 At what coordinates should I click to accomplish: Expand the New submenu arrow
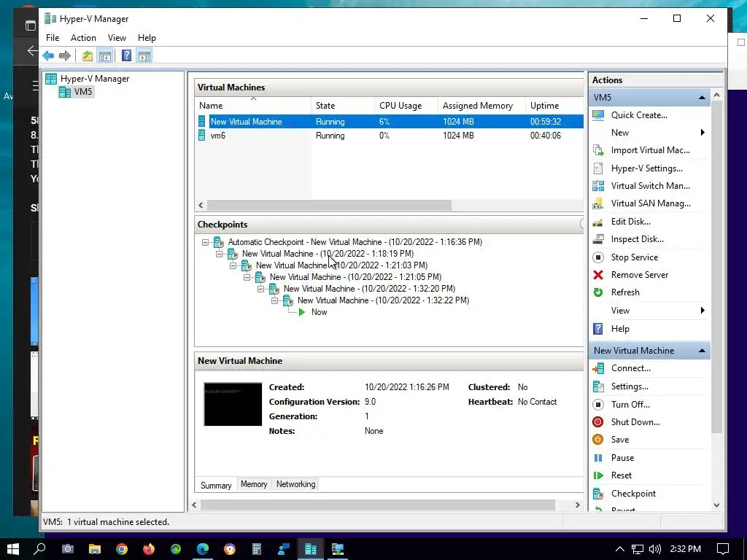pos(703,133)
